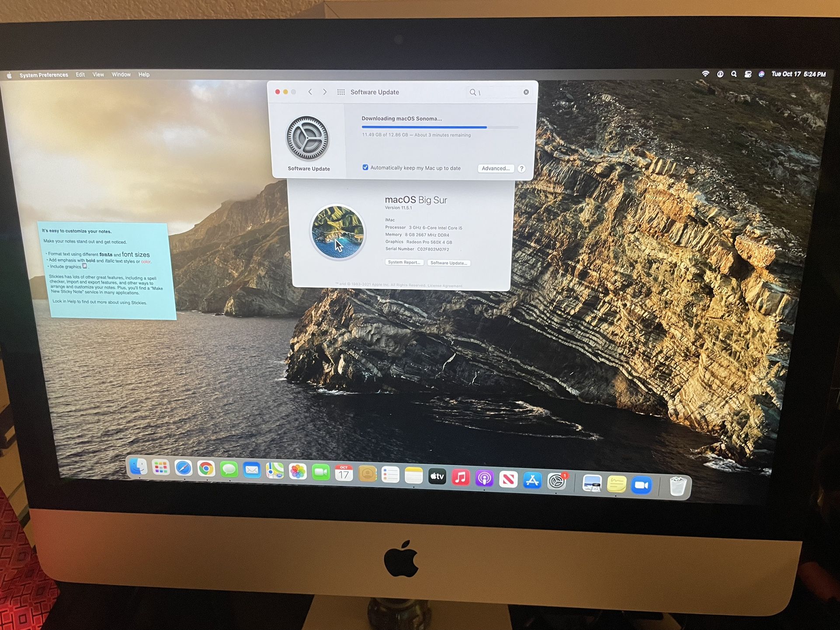840x630 pixels.
Task: Launch Google Chrome from the Dock
Action: (x=206, y=469)
